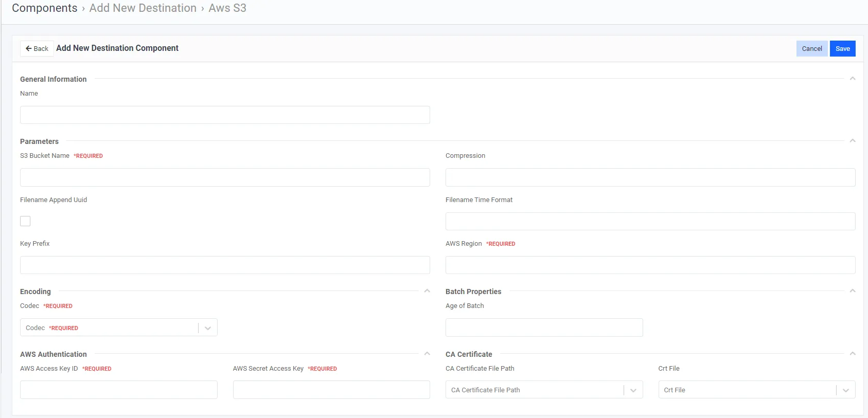Open the Crt File dropdown

point(757,390)
